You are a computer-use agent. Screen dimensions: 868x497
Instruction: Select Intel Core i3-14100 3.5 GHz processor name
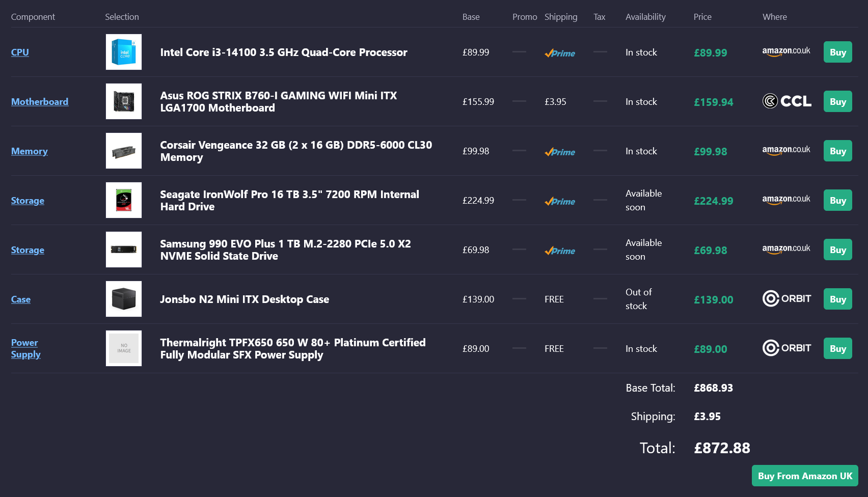[x=284, y=52]
